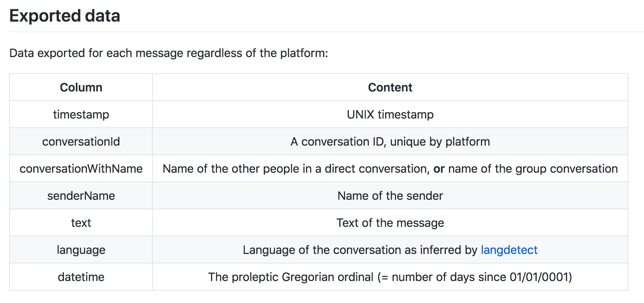
Task: Select the 'senderName' column name cell
Action: (81, 196)
